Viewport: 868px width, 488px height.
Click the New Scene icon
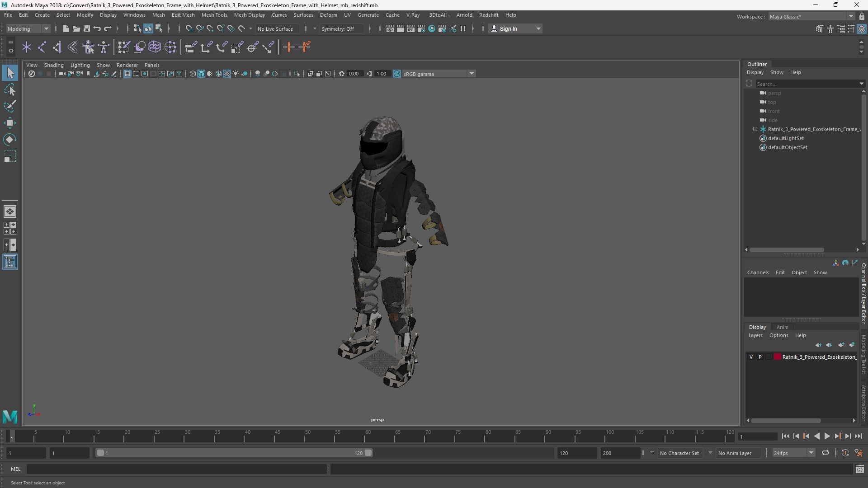66,28
